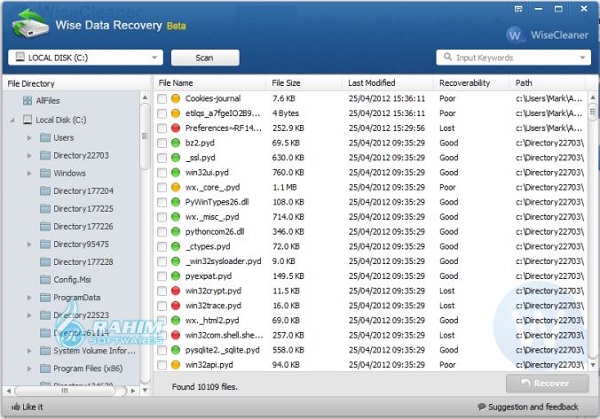Click the green status dot for pythoncom26.dll
This screenshot has height=419, width=600.
coord(175,232)
